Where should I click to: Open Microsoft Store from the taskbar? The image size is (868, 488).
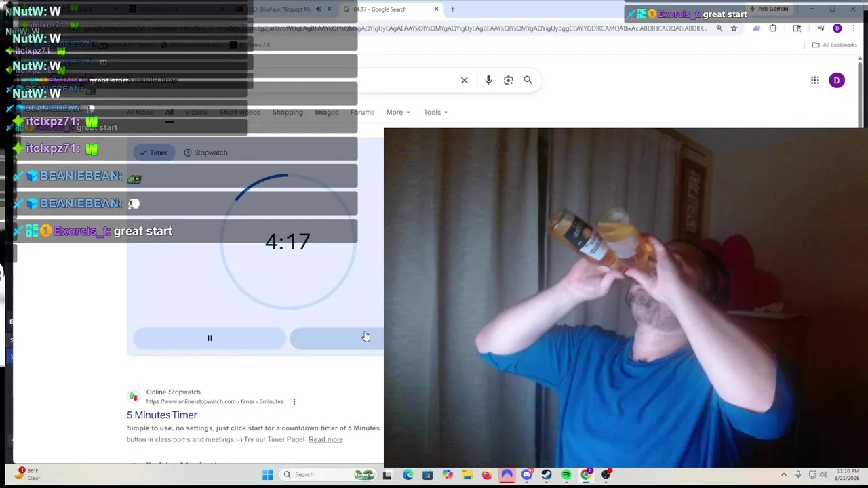(x=427, y=474)
